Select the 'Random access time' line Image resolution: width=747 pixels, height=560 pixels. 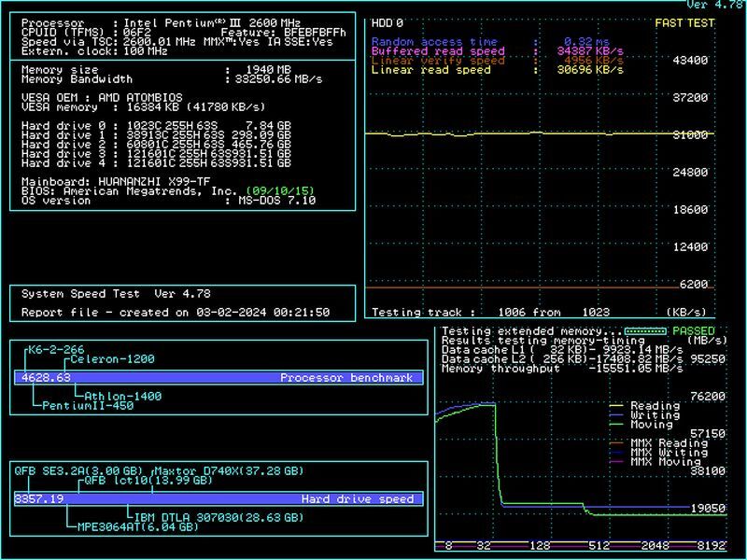(490, 42)
